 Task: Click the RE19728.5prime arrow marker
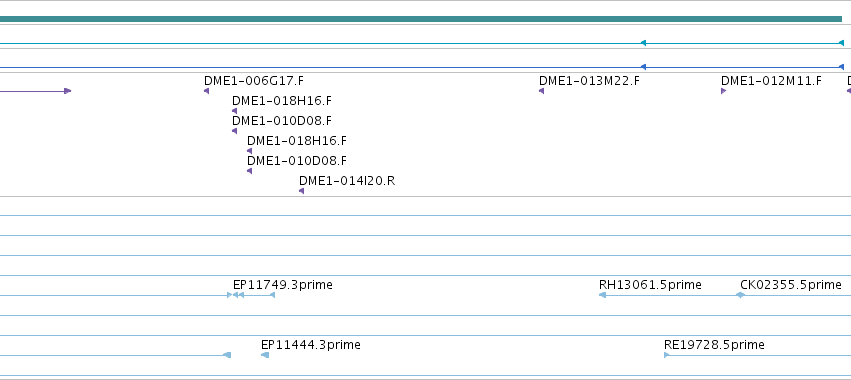(x=666, y=355)
